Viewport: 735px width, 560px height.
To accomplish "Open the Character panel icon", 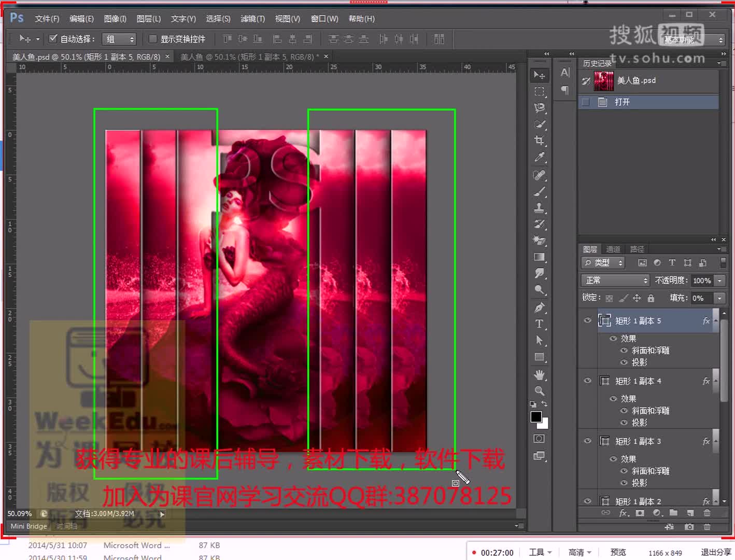I will (565, 73).
